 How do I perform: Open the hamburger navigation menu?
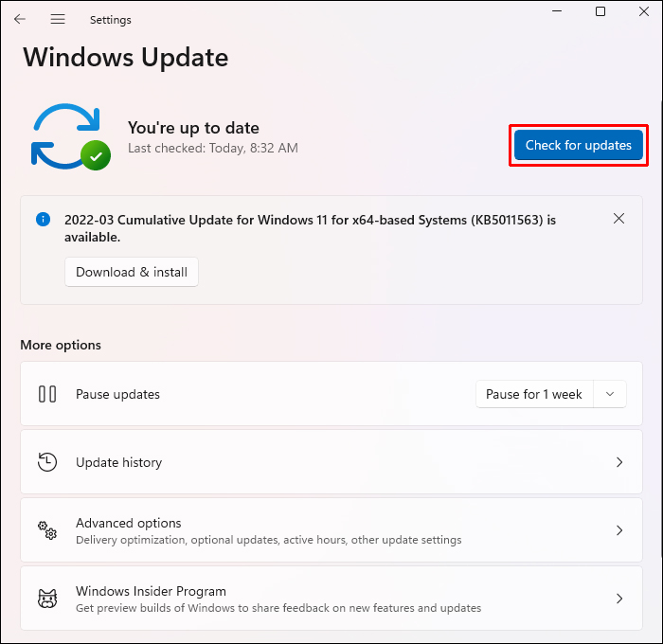point(58,19)
